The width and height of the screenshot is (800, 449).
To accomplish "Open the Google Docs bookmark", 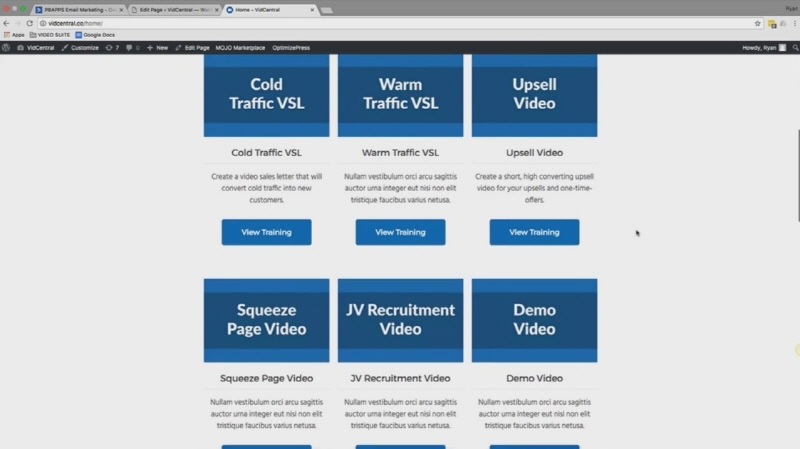I will (95, 35).
